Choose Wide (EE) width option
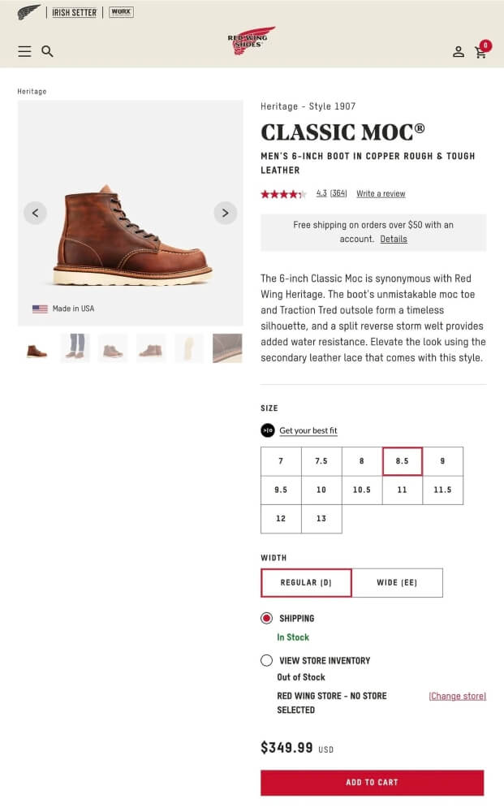This screenshot has width=504, height=812. coord(397,582)
